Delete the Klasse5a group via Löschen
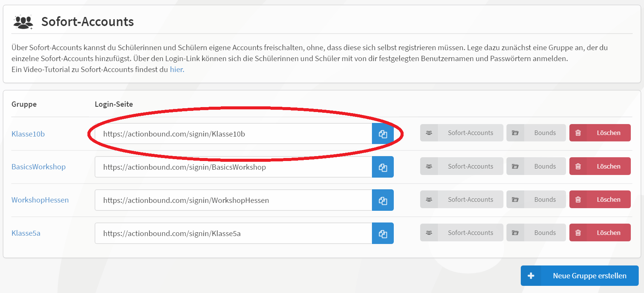 tap(600, 233)
